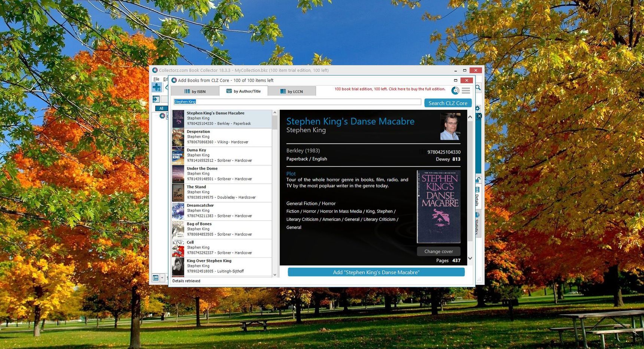Viewport: 644px width, 349px height.
Task: Click the CLZ logo icon next to hamburger menu
Action: pos(455,90)
